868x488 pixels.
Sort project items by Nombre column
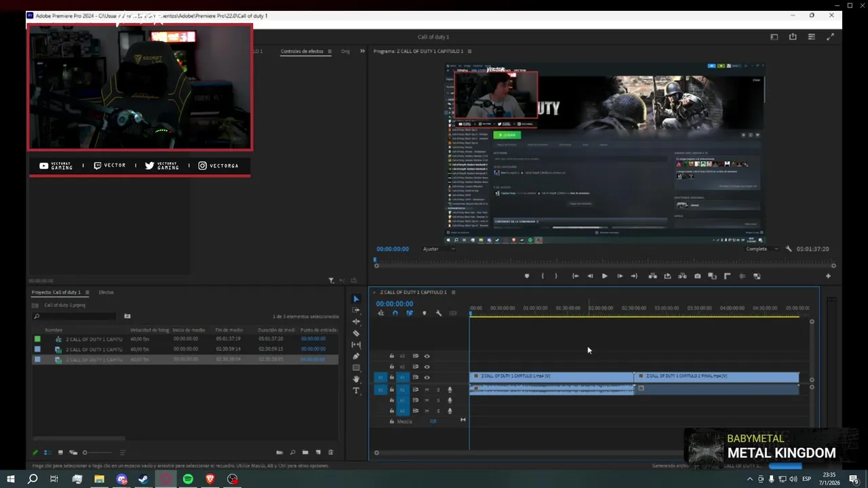point(54,330)
